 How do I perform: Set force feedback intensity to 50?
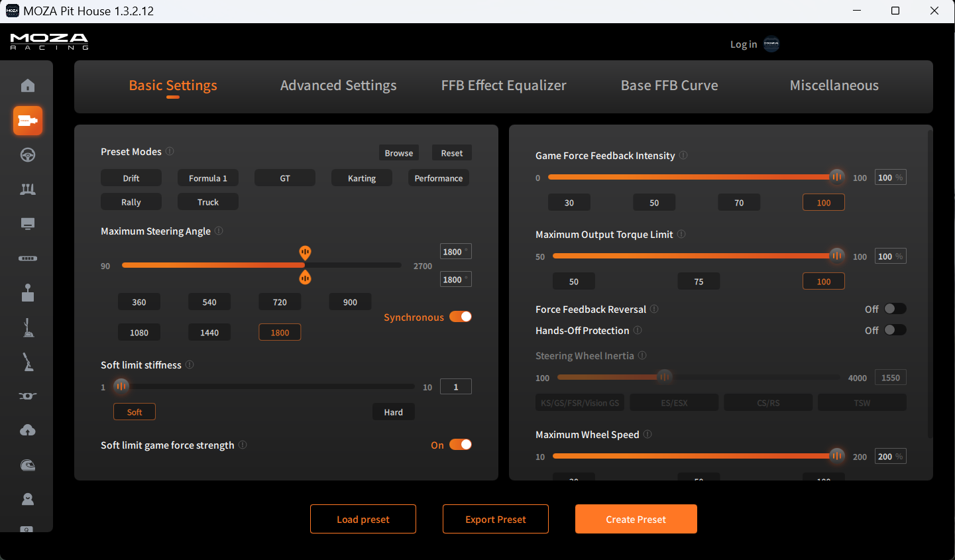[654, 203]
